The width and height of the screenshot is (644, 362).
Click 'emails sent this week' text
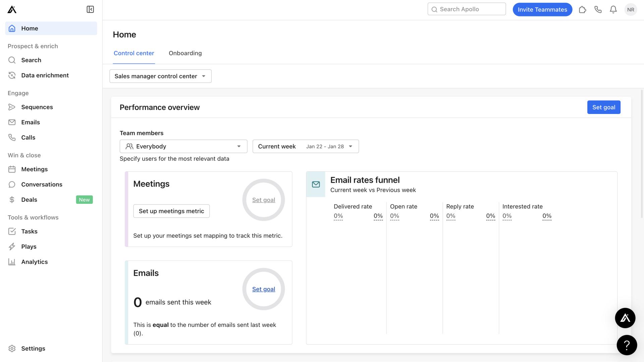pos(178,302)
